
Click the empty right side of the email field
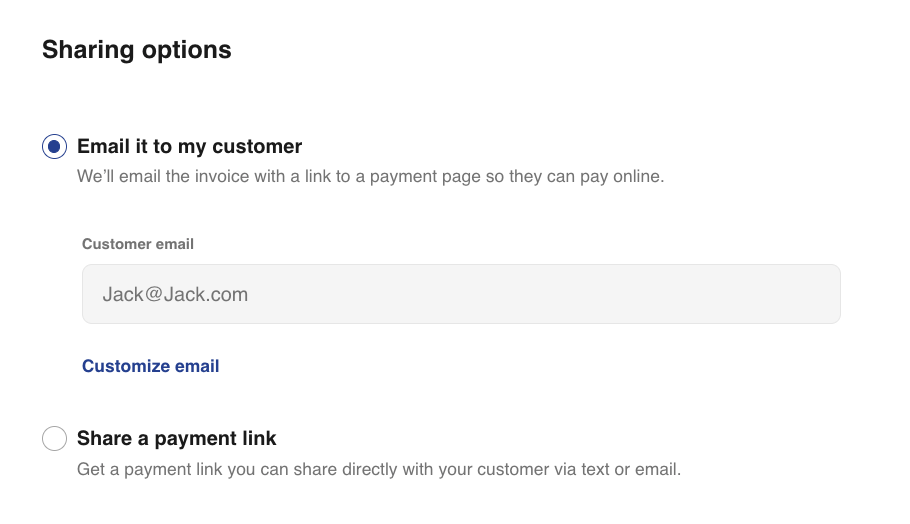click(x=700, y=294)
